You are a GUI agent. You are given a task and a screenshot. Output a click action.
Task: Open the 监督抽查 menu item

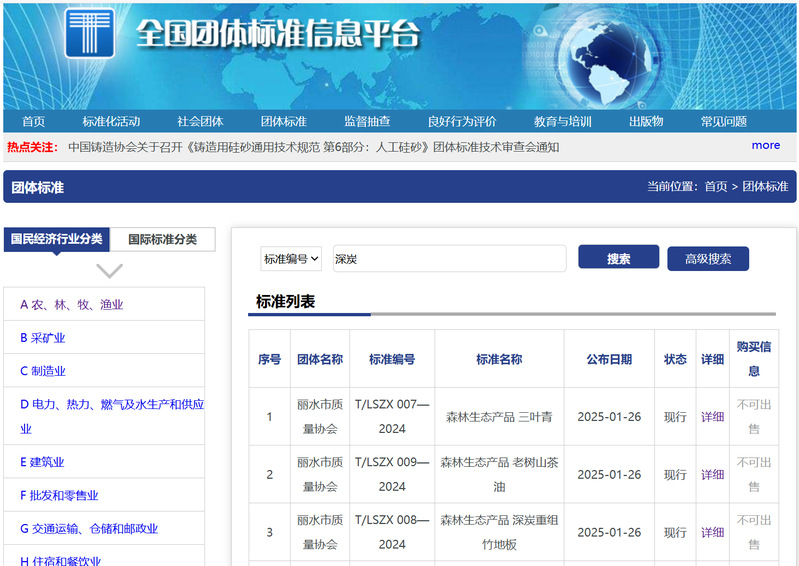[367, 121]
